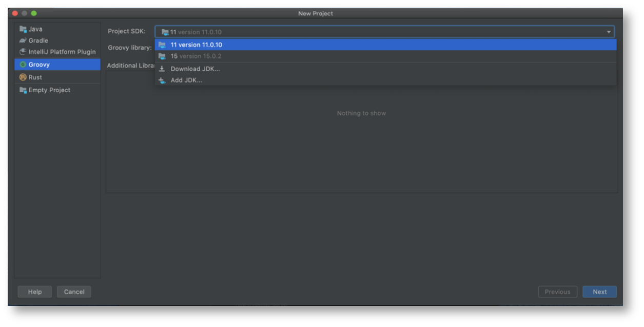Choose Download JDK... option
The width and height of the screenshot is (644, 327).
pos(385,69)
